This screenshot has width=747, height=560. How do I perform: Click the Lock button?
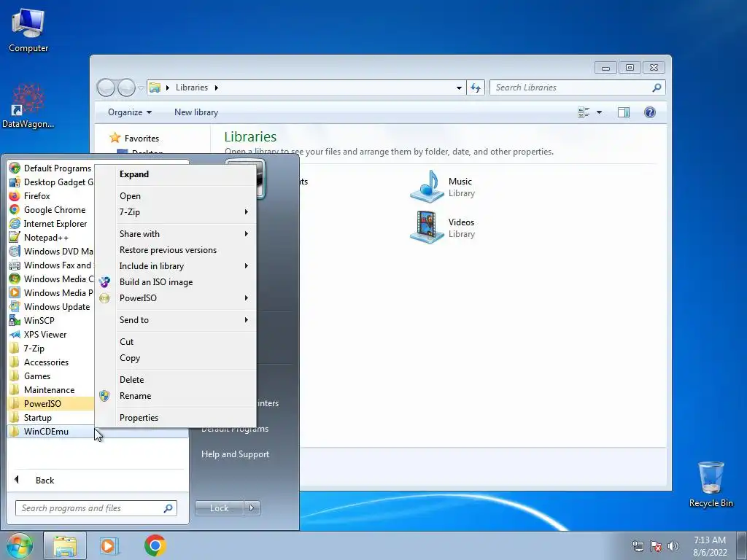tap(219, 508)
